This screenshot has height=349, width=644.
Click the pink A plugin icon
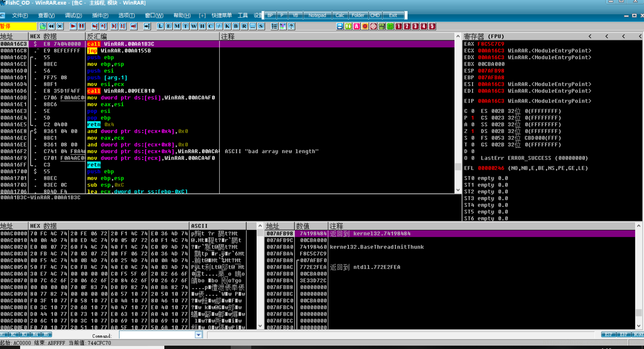tap(357, 26)
